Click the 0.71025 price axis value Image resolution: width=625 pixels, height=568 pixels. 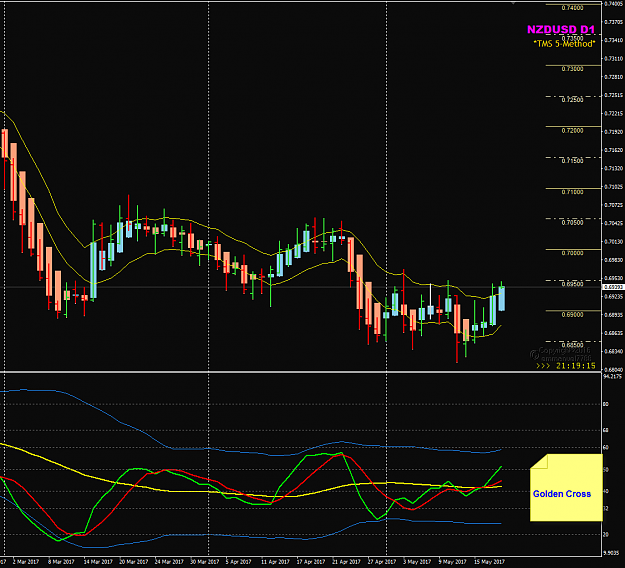pyautogui.click(x=614, y=187)
